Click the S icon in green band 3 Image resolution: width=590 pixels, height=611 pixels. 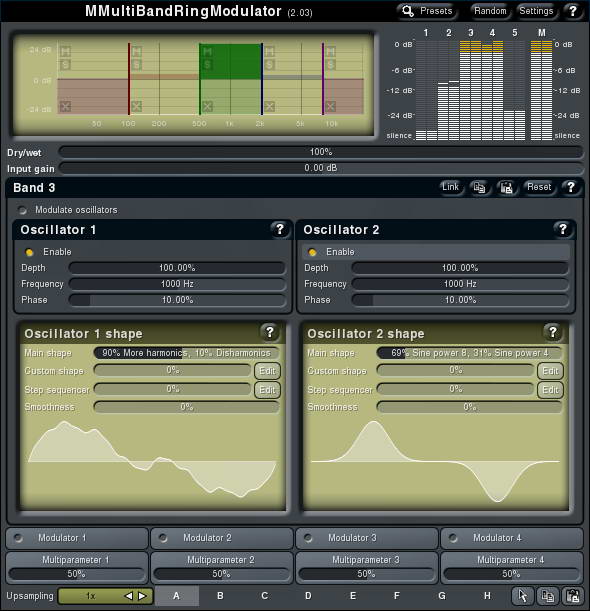click(x=207, y=64)
